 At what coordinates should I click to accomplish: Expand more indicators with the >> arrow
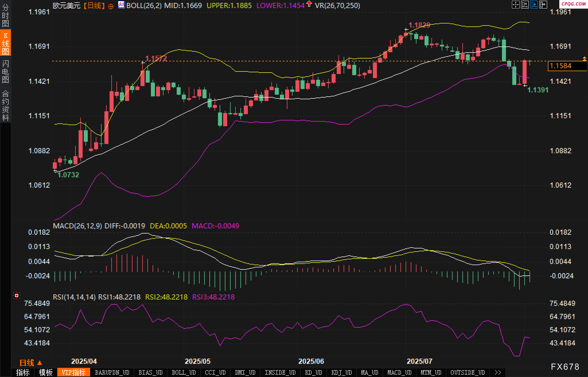coord(498,372)
